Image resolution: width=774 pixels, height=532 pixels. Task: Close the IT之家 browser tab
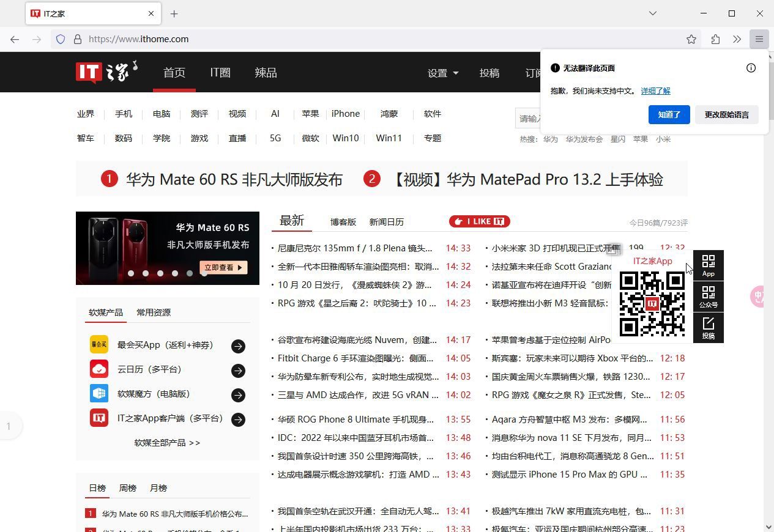(x=151, y=13)
